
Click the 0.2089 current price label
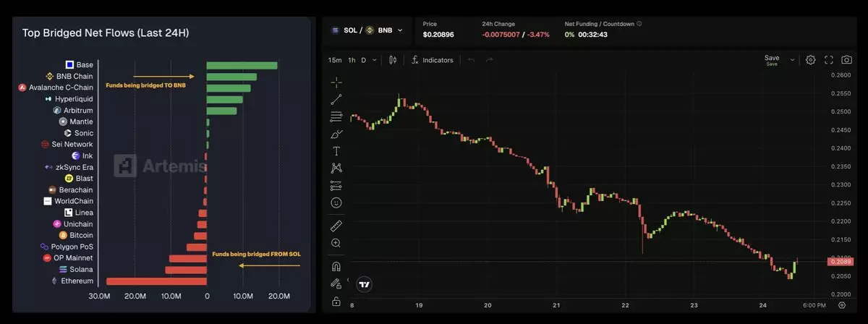pyautogui.click(x=842, y=262)
